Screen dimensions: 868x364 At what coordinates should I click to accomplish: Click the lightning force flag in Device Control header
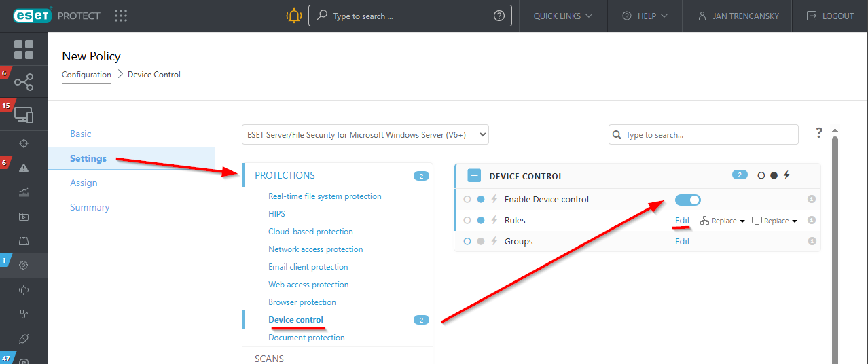coord(786,175)
